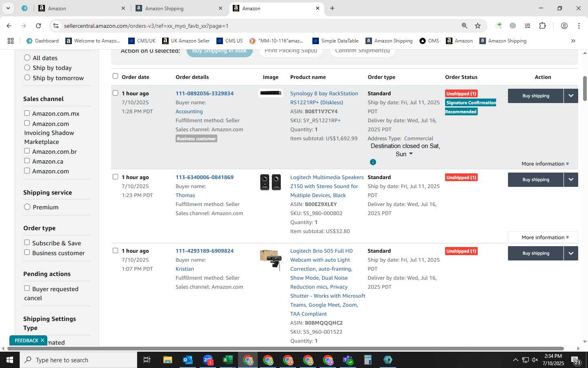
Task: Open the Windows Start menu
Action: point(10,360)
